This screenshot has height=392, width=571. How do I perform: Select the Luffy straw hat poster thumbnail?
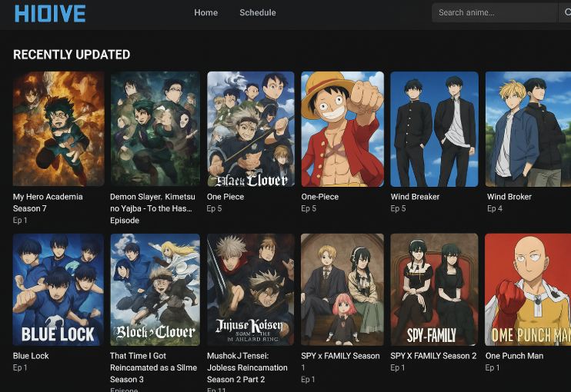[342, 128]
